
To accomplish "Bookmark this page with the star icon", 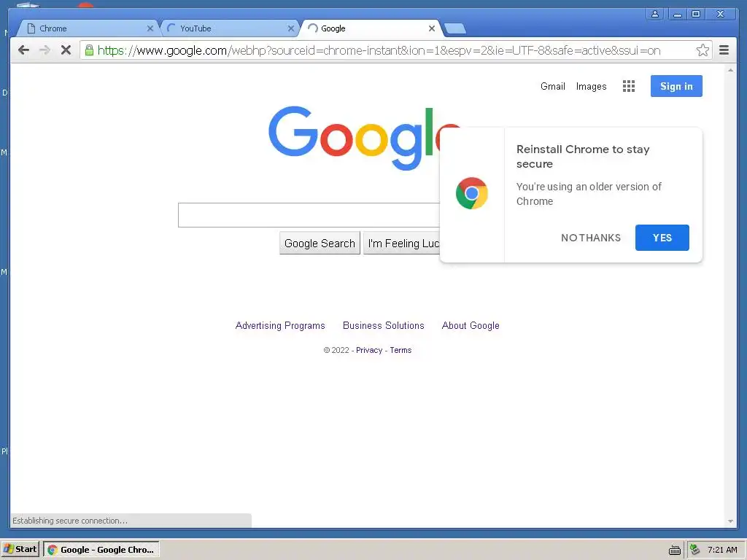I will tap(703, 50).
